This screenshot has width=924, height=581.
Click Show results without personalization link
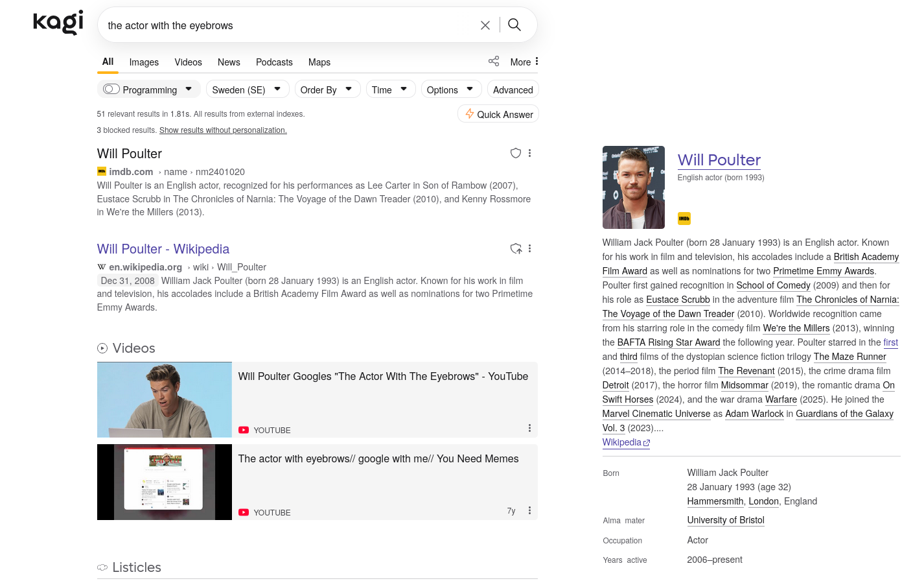tap(223, 130)
